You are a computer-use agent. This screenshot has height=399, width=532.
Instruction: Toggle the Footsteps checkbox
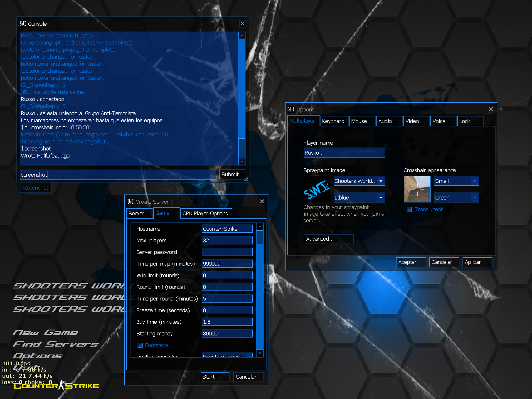coord(140,345)
